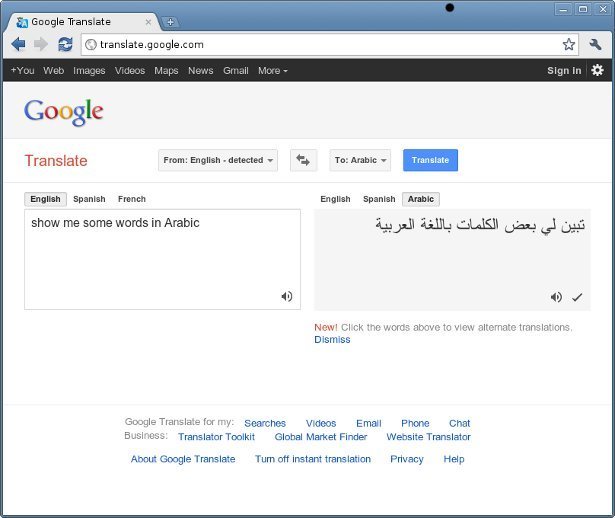Image resolution: width=615 pixels, height=518 pixels.
Task: Select French as source language
Action: point(131,199)
